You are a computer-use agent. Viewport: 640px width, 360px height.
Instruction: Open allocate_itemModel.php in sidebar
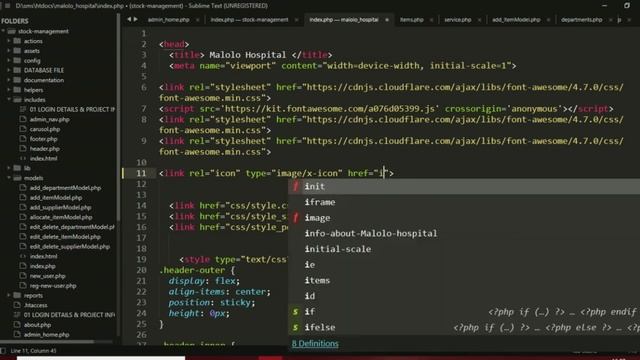tap(61, 217)
